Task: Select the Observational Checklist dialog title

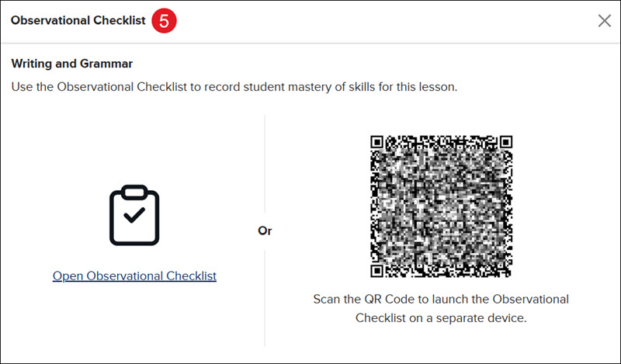Action: point(78,20)
